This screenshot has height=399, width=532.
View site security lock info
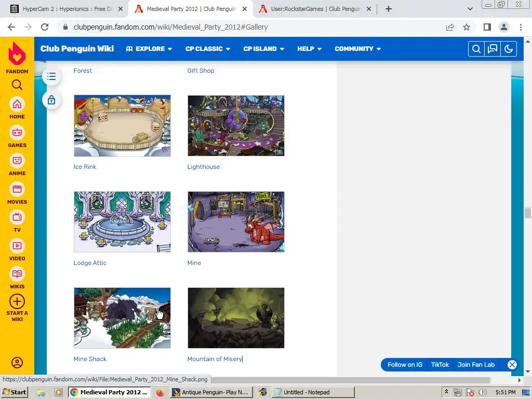tap(65, 27)
